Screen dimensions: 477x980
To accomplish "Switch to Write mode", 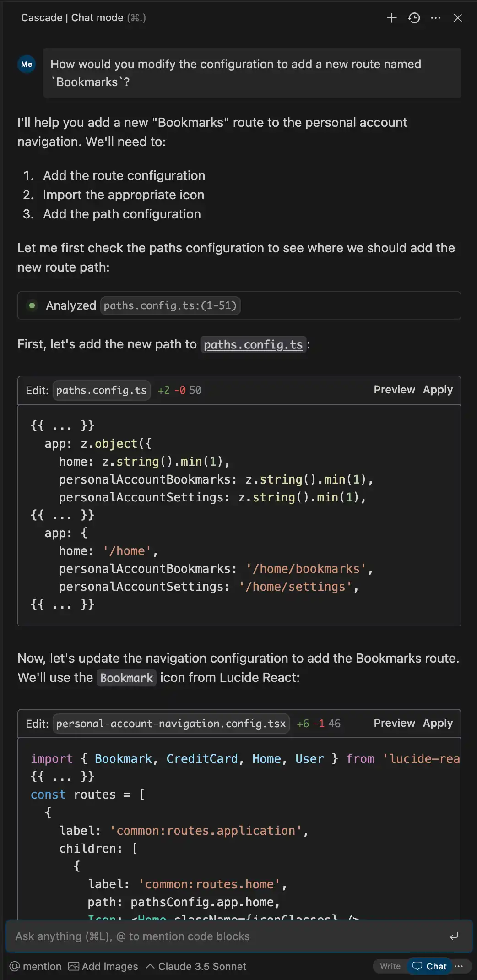I will [390, 966].
